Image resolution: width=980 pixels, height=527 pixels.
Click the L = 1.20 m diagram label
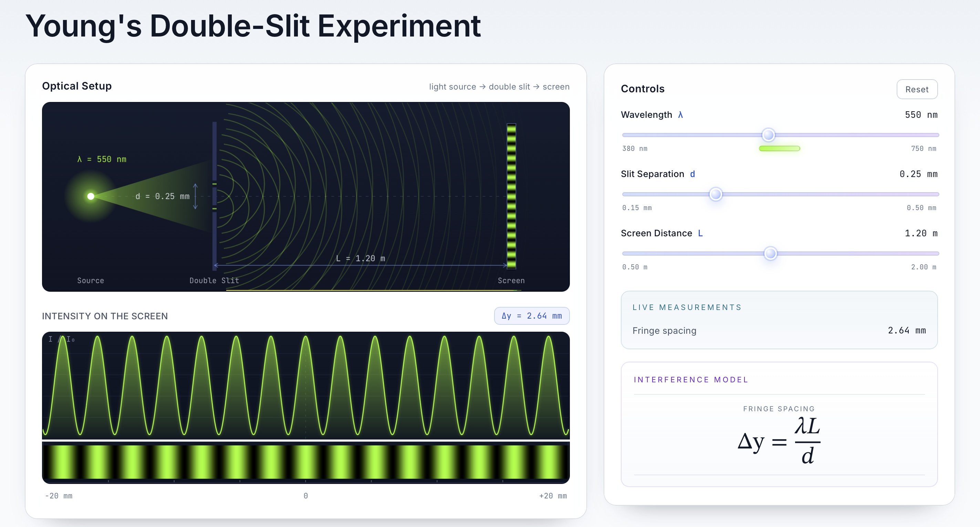[x=360, y=258]
